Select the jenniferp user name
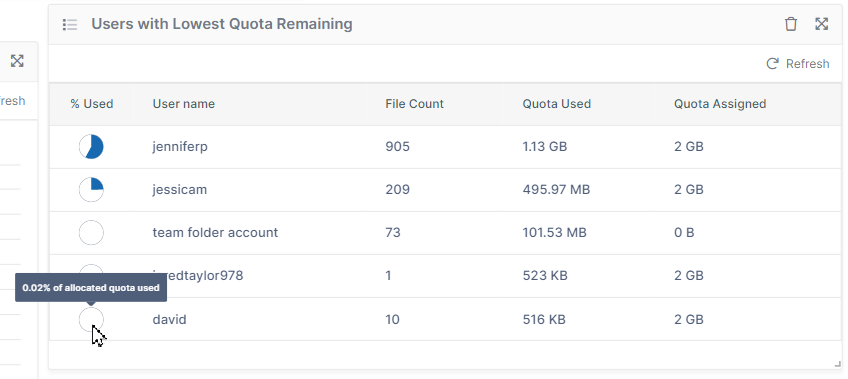Viewport: 848px width, 379px height. click(x=180, y=147)
